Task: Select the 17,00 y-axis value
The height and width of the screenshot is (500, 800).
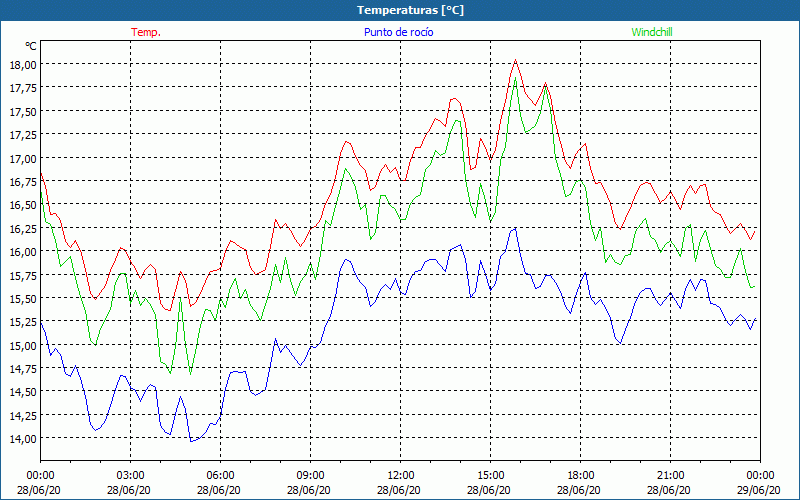Action: tap(23, 158)
